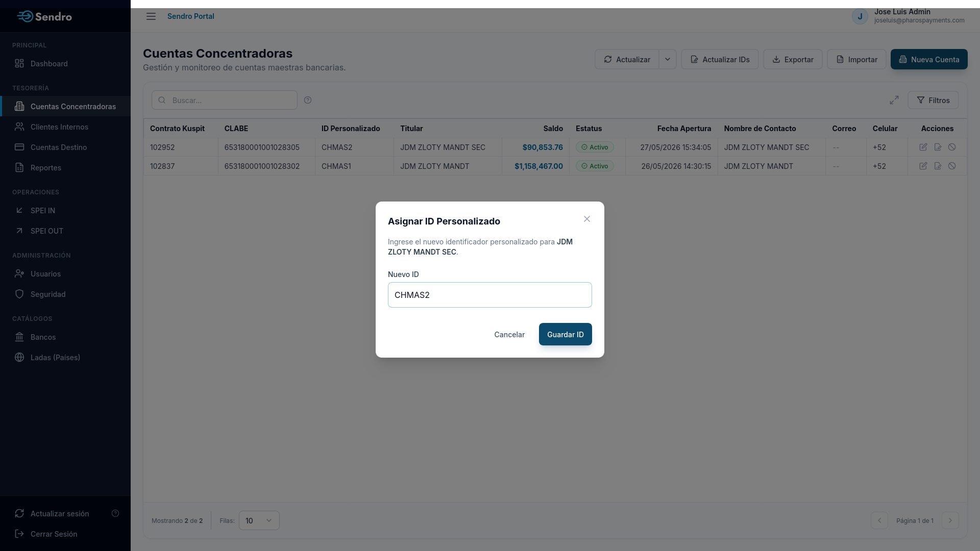Click help icon next to Actualizar sesión
Image resolution: width=980 pixels, height=551 pixels.
click(115, 513)
